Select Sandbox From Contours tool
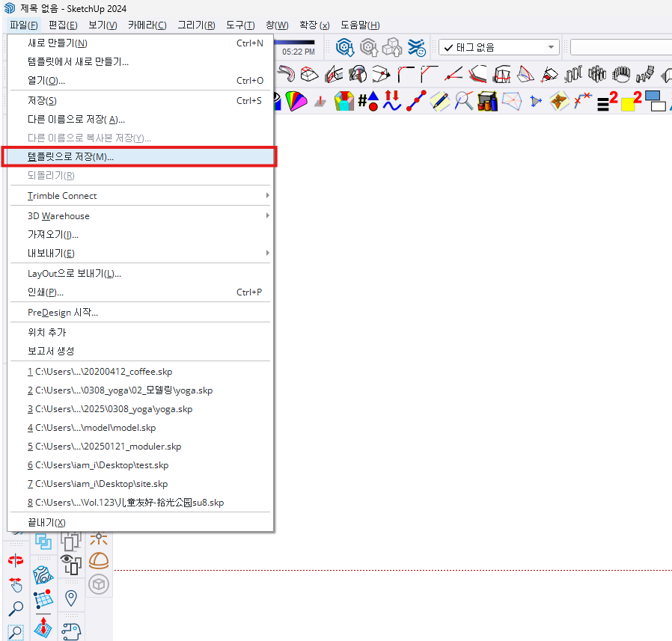This screenshot has width=672, height=641. pos(43,575)
